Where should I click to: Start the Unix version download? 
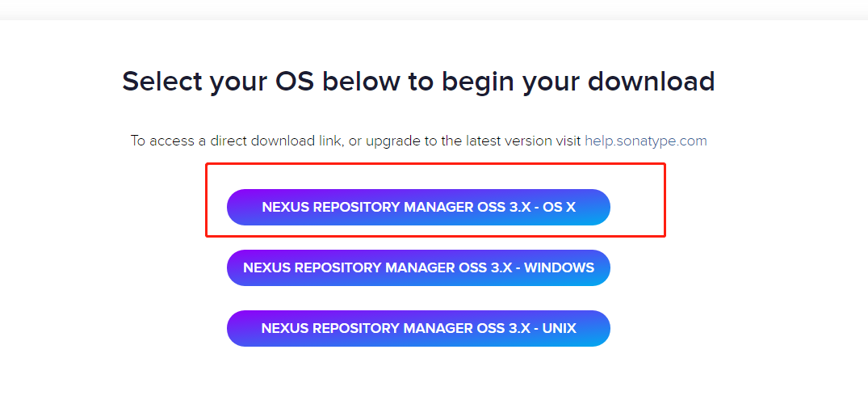click(418, 328)
